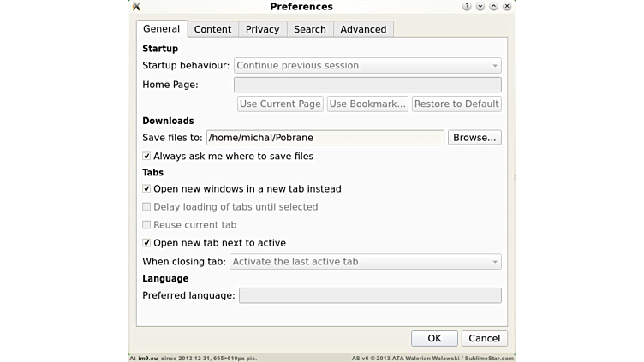644x362 pixels.
Task: Open the Startup behaviour dropdown
Action: (367, 66)
